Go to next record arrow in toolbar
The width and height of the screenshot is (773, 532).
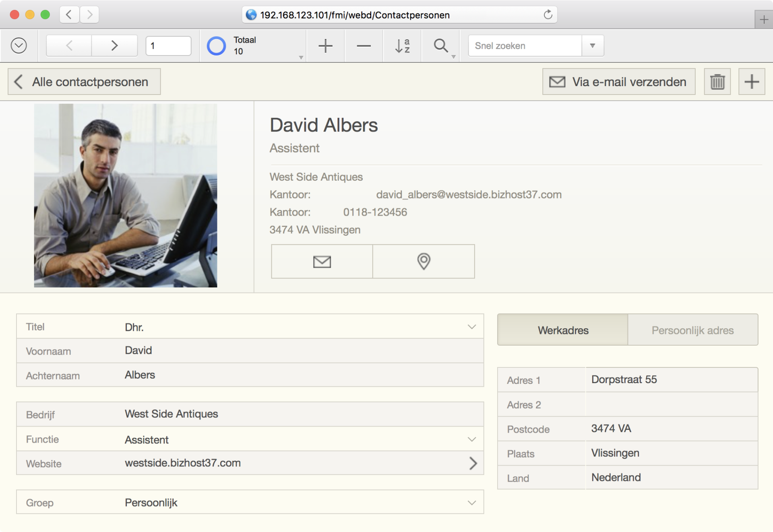(x=114, y=45)
